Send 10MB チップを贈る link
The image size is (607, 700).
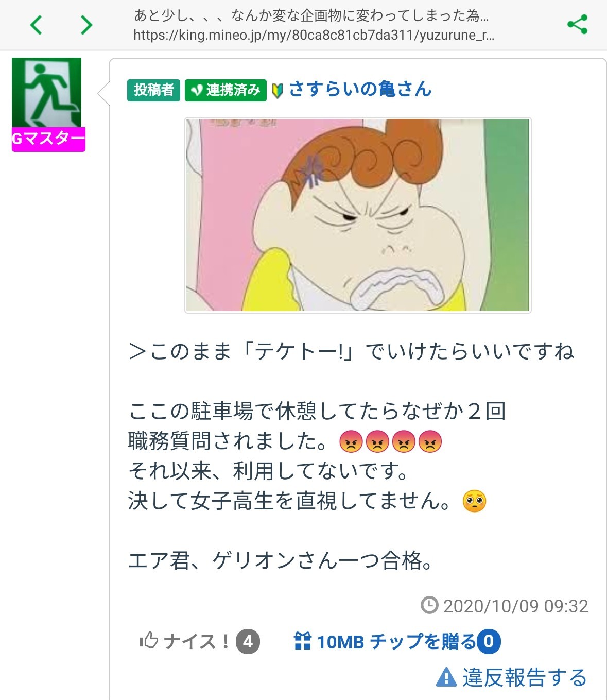[x=396, y=642]
